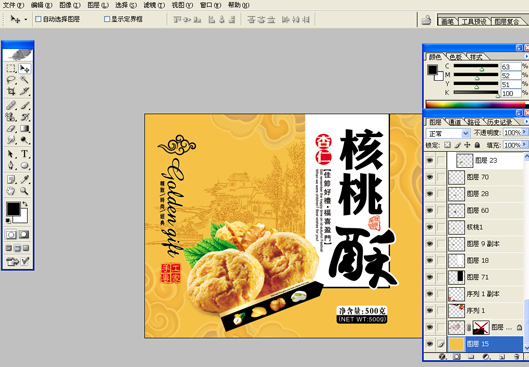Open the 画笔 tab in palette well
This screenshot has height=367, width=529.
coord(448,22)
